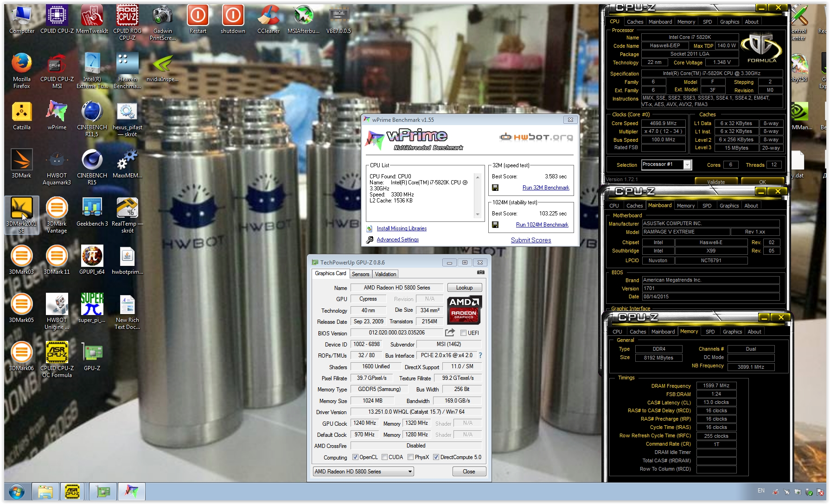Launch 3DMark desktop icon
The height and width of the screenshot is (504, 830).
coord(21,164)
